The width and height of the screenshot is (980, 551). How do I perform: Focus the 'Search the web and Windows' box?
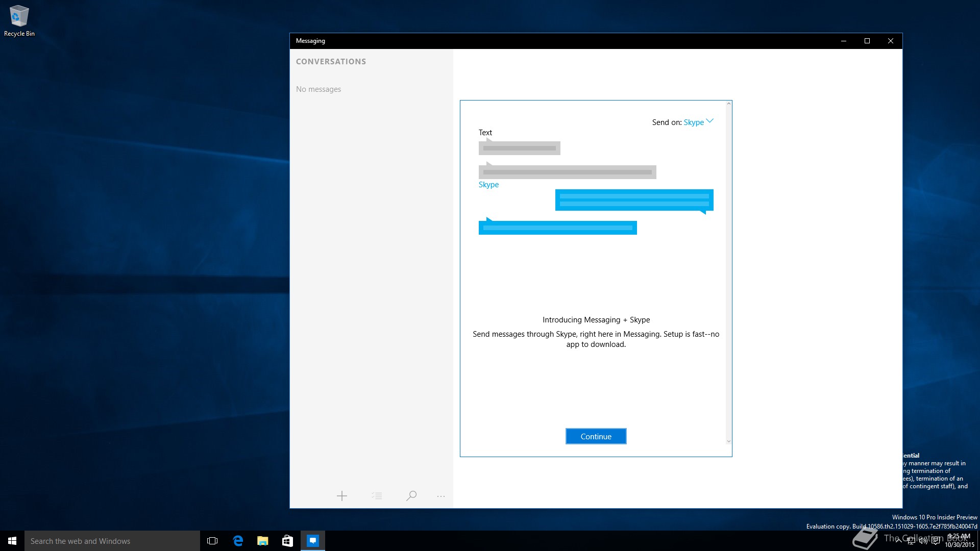112,541
